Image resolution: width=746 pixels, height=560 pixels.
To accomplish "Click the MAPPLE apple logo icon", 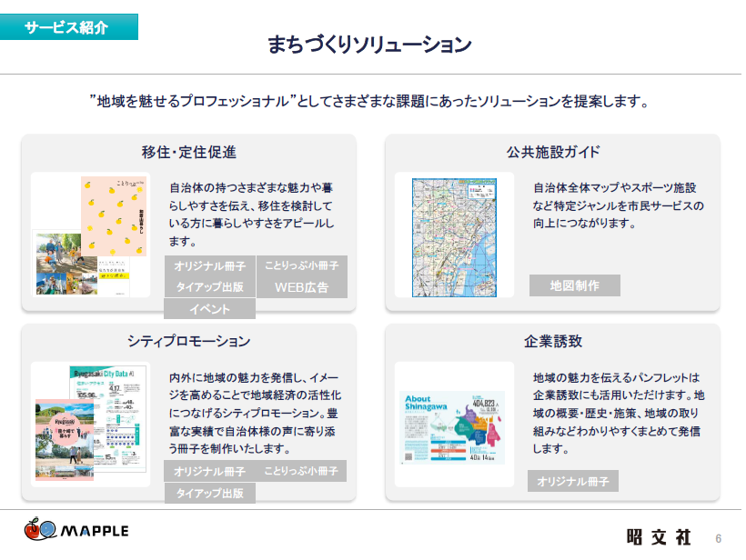I will pos(35,530).
